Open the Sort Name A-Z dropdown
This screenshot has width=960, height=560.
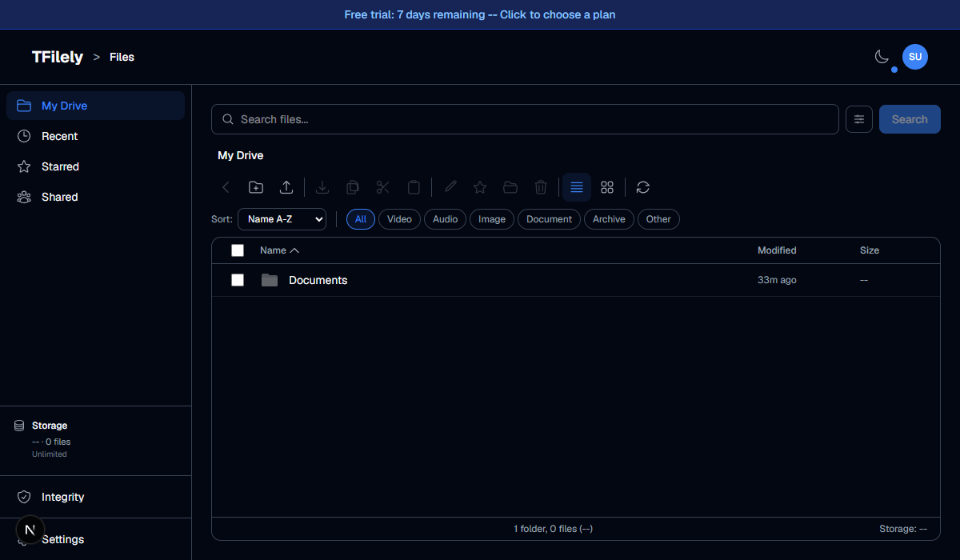pos(282,219)
